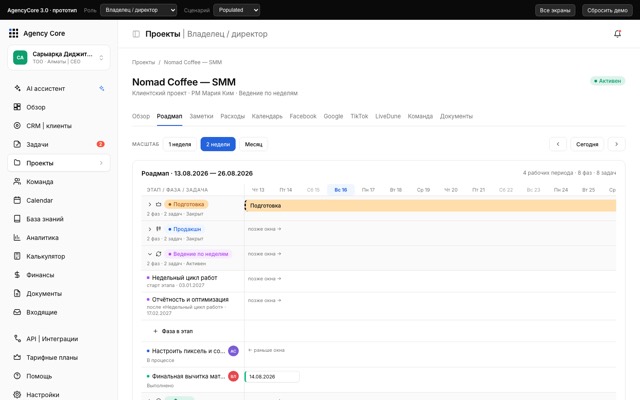Collapse the Ведение по неделям stage
Screen dimensions: 640x400
149,254
